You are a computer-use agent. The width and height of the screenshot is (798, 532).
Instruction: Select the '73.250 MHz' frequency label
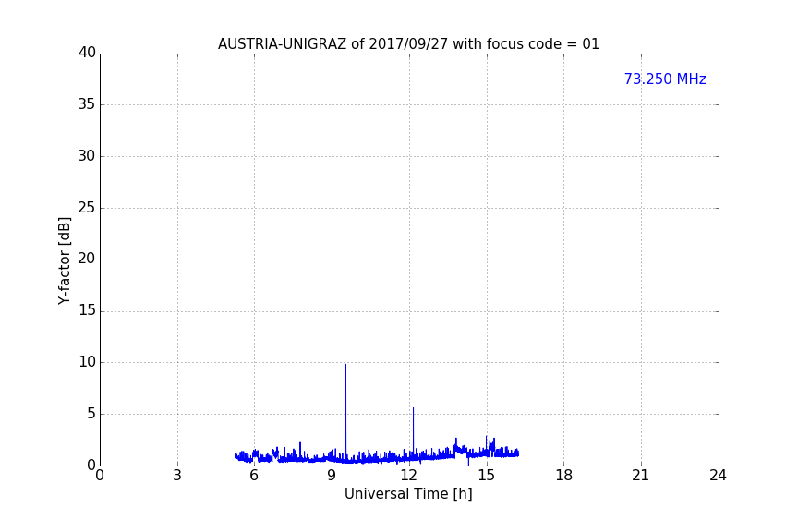[665, 79]
